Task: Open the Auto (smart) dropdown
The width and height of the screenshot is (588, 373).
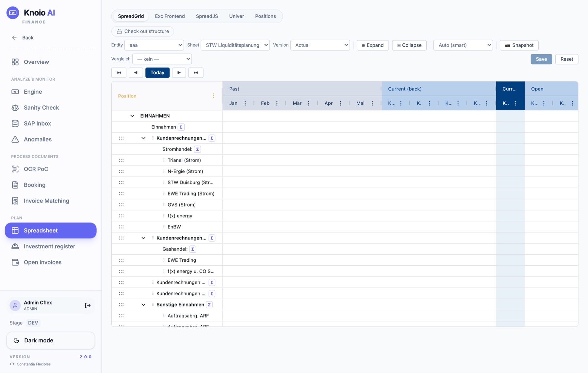Action: coord(463,45)
